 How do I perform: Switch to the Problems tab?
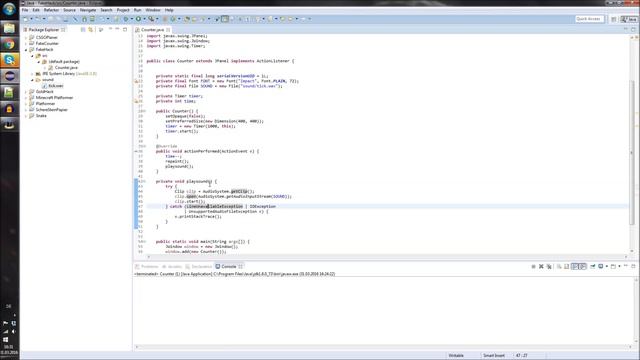pyautogui.click(x=147, y=267)
